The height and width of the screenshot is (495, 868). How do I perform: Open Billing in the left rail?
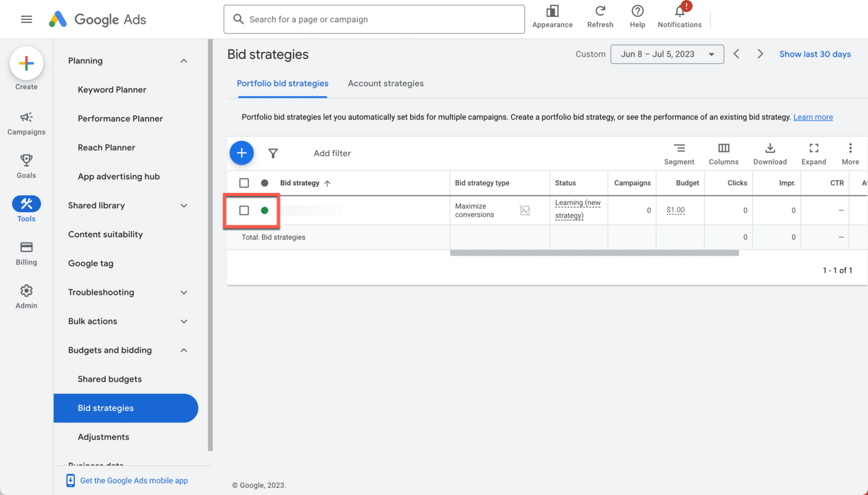pyautogui.click(x=27, y=253)
